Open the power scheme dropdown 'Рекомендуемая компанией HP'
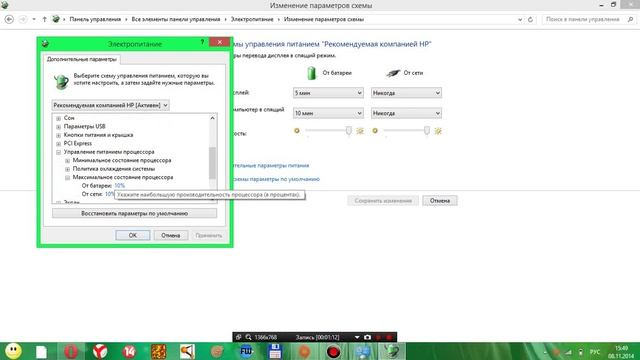This screenshot has height=360, width=640. pyautogui.click(x=110, y=105)
